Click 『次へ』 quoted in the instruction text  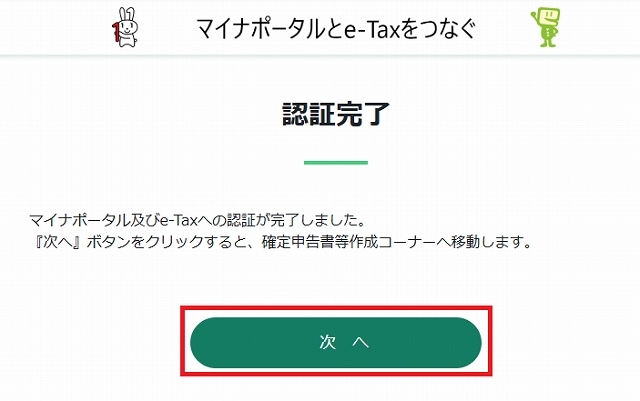pyautogui.click(x=57, y=242)
